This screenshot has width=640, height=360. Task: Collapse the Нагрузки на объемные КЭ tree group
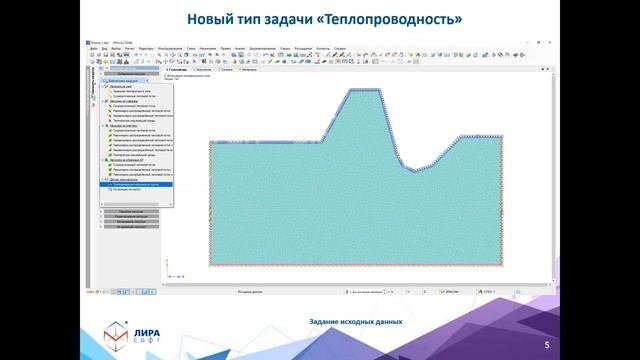[x=103, y=160]
